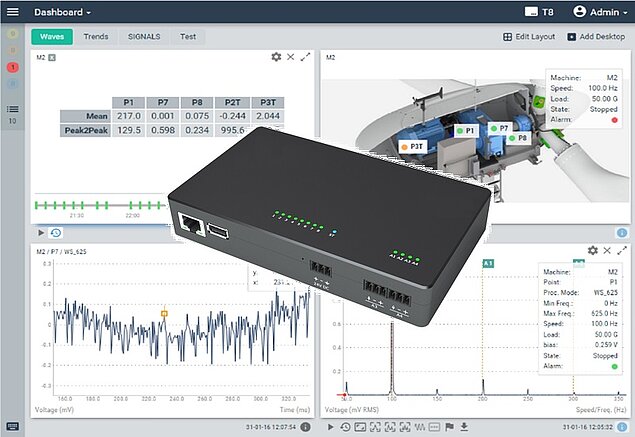Image resolution: width=635 pixels, height=437 pixels.
Task: Switch to the Trends tab
Action: point(96,37)
